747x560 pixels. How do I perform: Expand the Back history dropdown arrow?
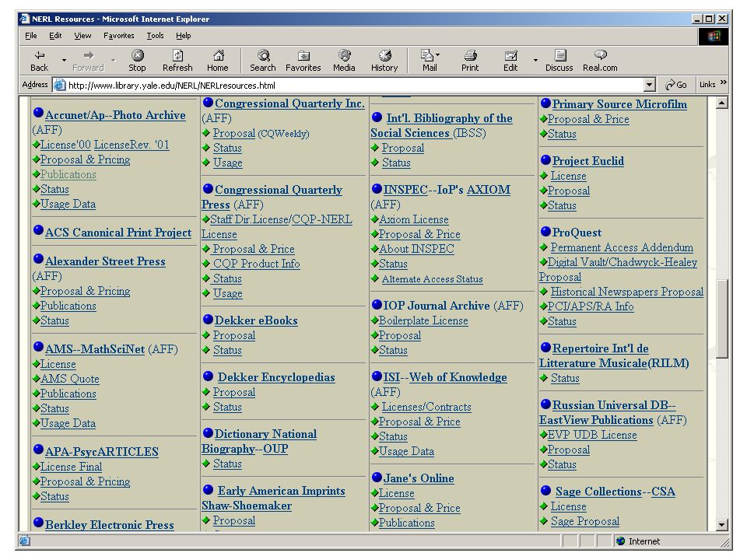(64, 61)
